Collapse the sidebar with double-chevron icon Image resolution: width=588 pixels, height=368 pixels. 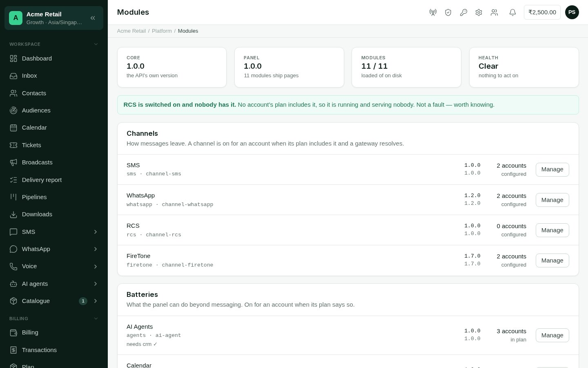tap(93, 18)
